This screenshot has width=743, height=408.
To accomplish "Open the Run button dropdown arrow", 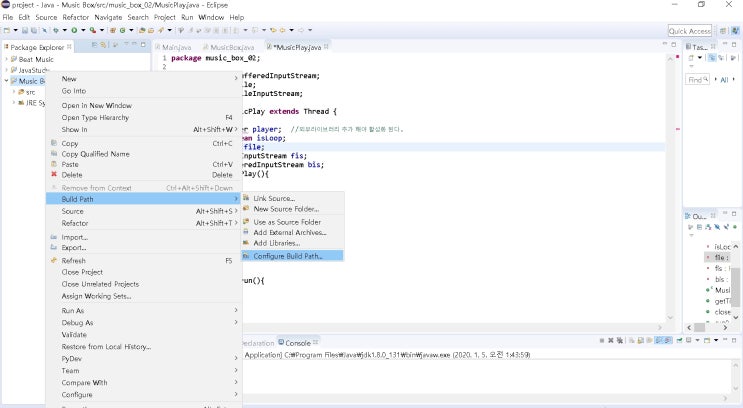I will (83, 31).
